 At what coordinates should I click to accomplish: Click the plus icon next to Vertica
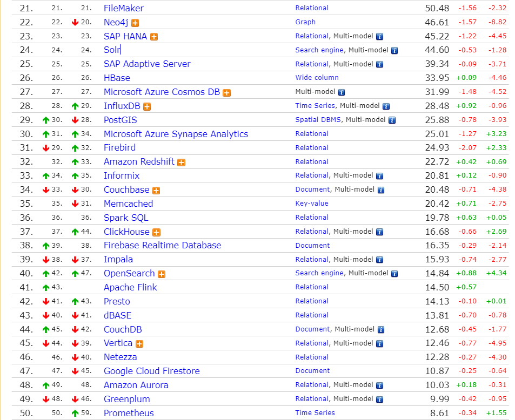pyautogui.click(x=139, y=344)
